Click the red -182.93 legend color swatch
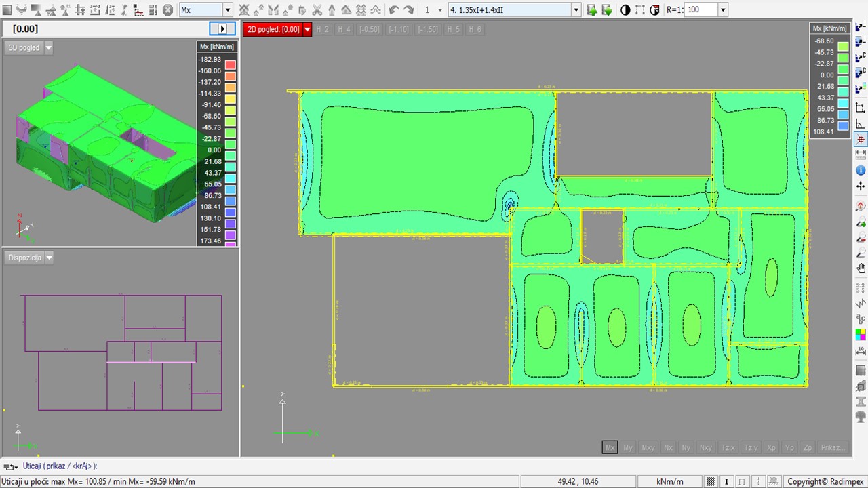This screenshot has height=488, width=868. (231, 65)
